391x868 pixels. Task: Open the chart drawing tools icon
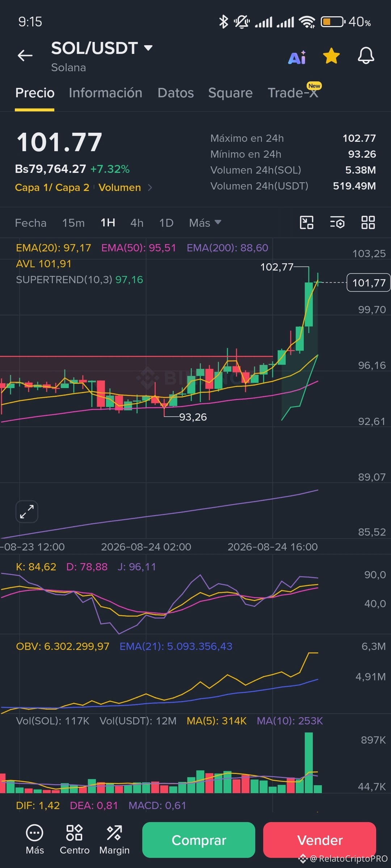pyautogui.click(x=307, y=222)
